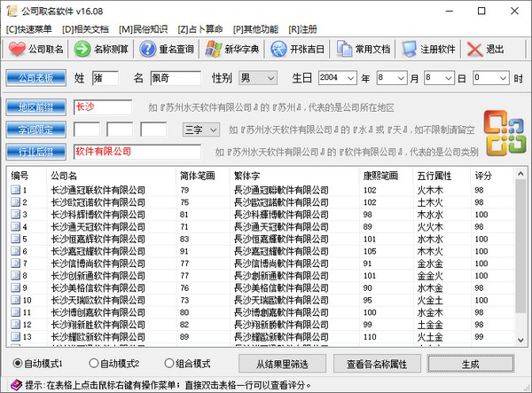
Task: Click the first 字词限定 character box
Action: coord(87,130)
